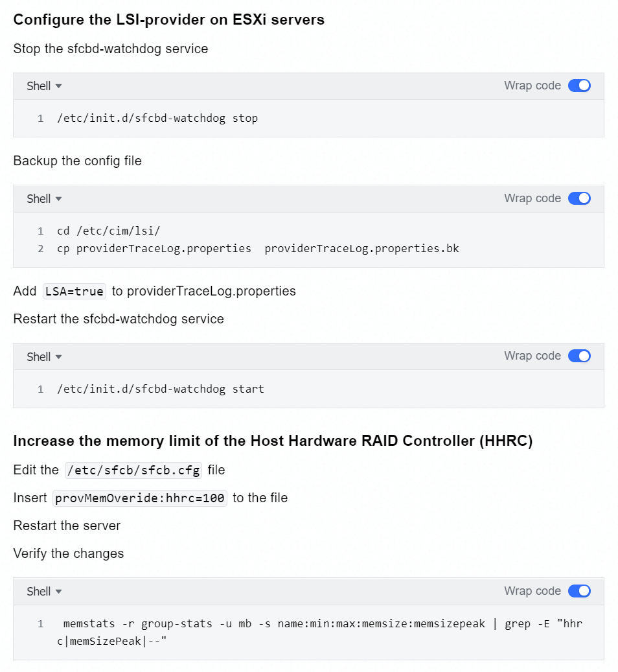Click the Configure the LSI-provider heading

click(x=169, y=19)
